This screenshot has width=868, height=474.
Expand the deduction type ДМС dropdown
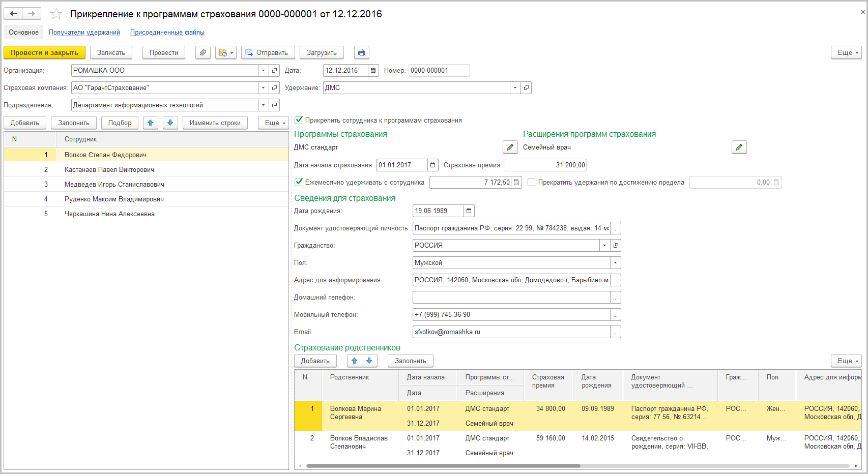515,88
